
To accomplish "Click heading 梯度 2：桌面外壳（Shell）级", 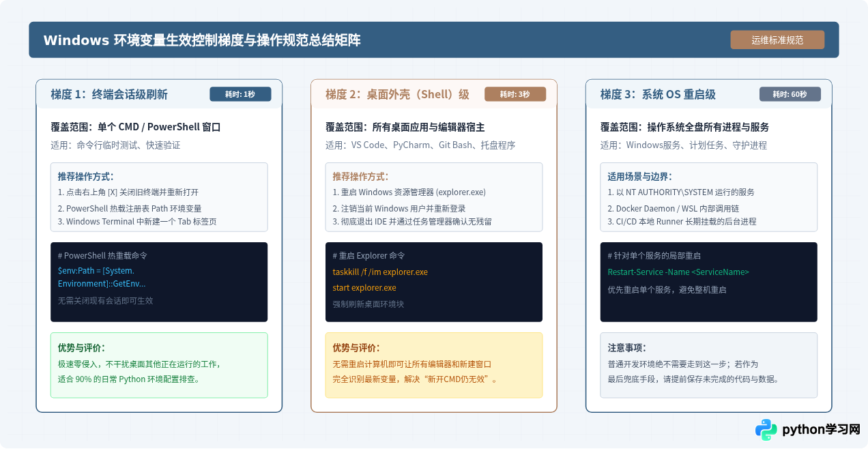I will pos(397,94).
